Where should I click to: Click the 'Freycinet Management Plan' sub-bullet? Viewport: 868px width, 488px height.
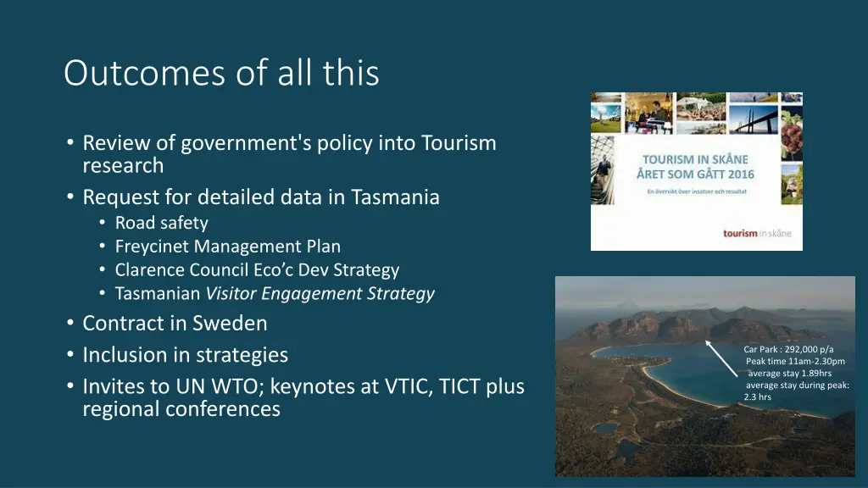[x=227, y=247]
